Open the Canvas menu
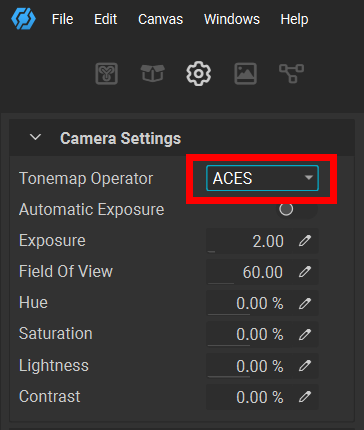This screenshot has width=364, height=430. pos(161,19)
